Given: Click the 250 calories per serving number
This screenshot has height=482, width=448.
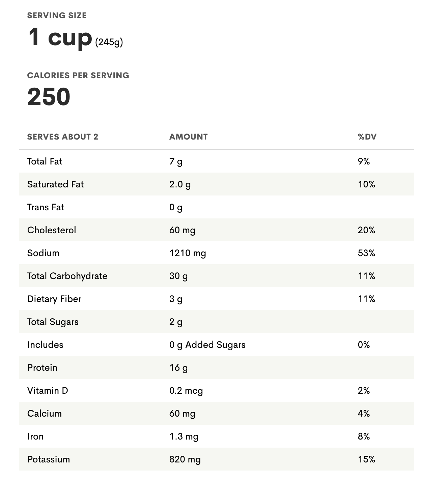Looking at the screenshot, I should tap(49, 97).
